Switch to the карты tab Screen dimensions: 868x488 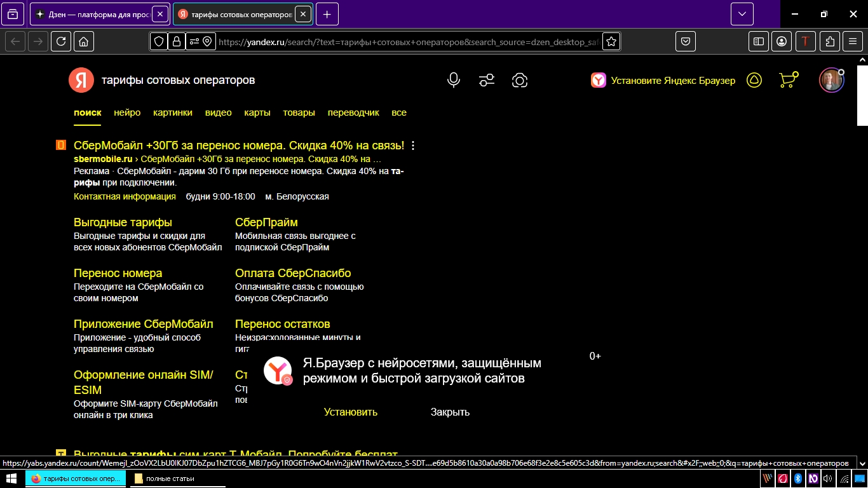click(x=257, y=112)
